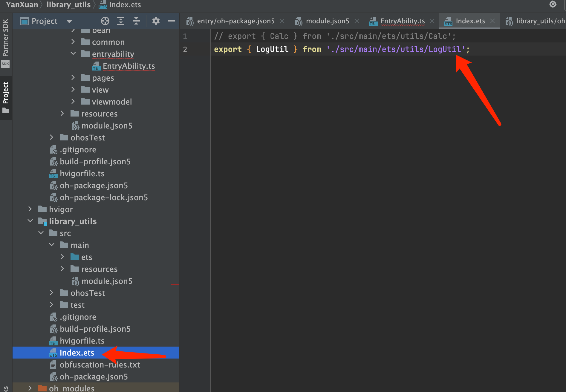The image size is (566, 392).
Task: Click the TS icon of EntryAbility.ts in tree
Action: click(x=96, y=66)
